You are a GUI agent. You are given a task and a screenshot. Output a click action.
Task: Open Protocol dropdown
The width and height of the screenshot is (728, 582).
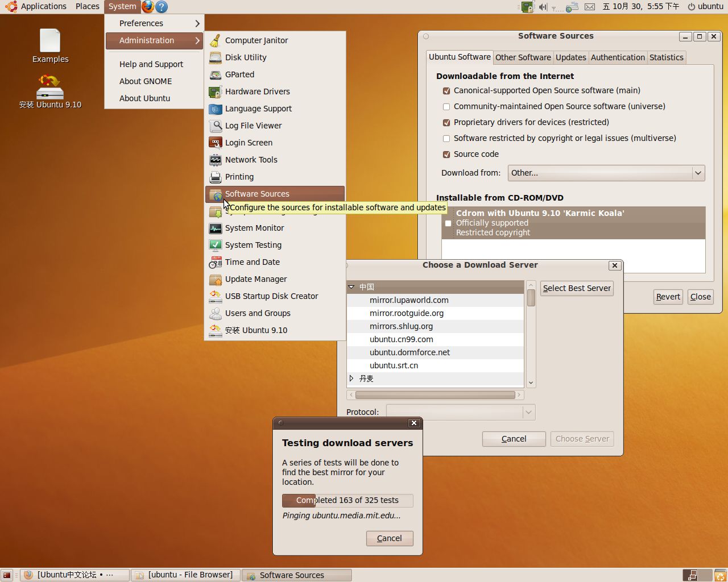pyautogui.click(x=460, y=412)
